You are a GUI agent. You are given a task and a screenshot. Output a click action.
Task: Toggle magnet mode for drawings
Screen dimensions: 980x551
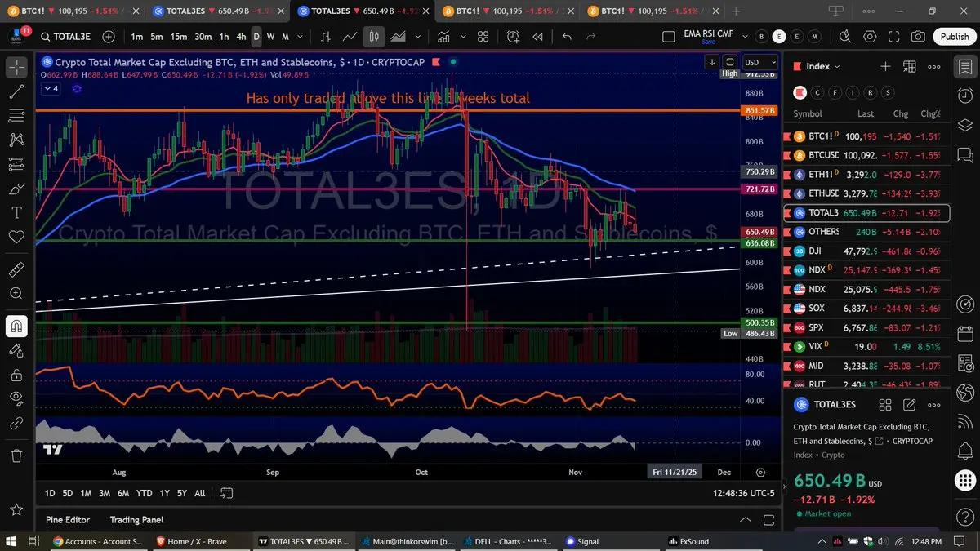point(16,326)
